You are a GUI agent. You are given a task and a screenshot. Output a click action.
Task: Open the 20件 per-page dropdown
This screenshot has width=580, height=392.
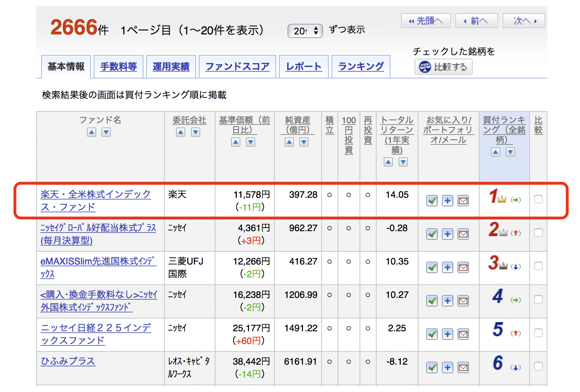[305, 31]
